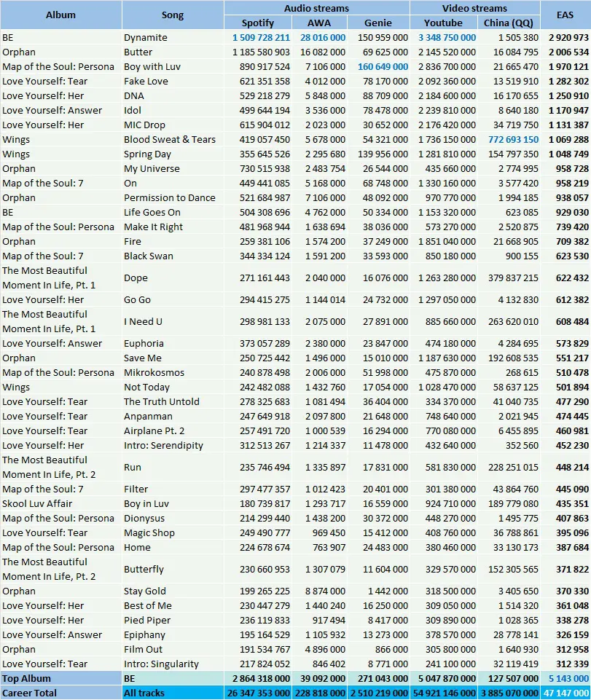The height and width of the screenshot is (700, 591).
Task: Click the Song column header
Action: 173,15
